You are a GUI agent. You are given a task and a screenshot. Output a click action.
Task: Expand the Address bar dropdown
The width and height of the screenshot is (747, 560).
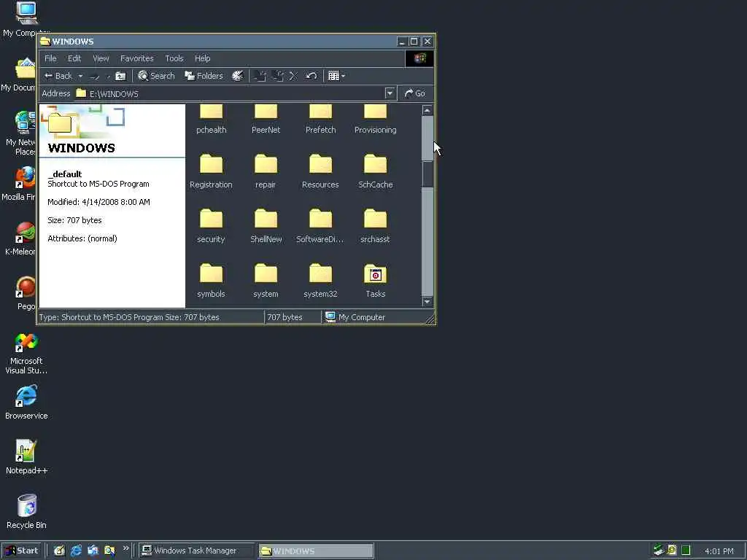[x=390, y=93]
